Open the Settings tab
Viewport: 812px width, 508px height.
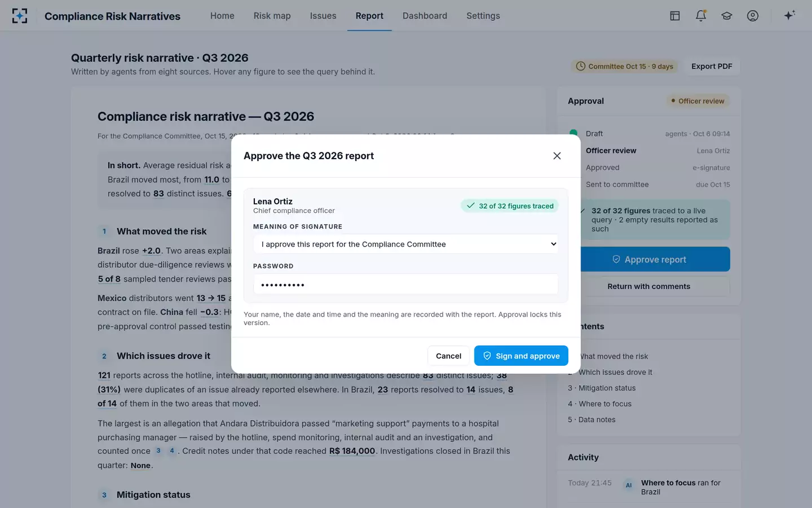[x=483, y=16]
